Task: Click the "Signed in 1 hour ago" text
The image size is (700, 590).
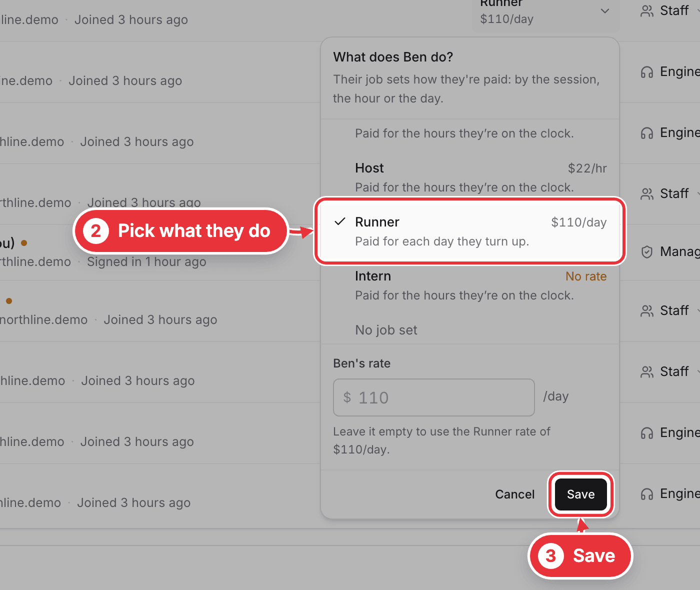Action: (146, 262)
